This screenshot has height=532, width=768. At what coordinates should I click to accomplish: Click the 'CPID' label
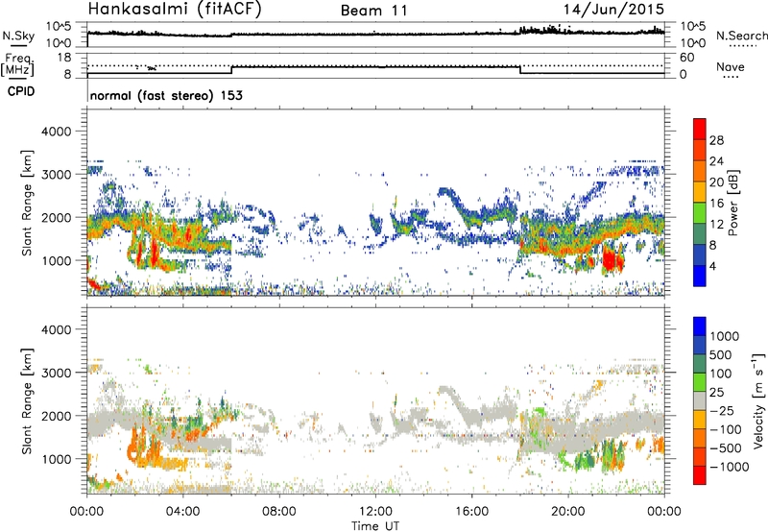point(21,91)
